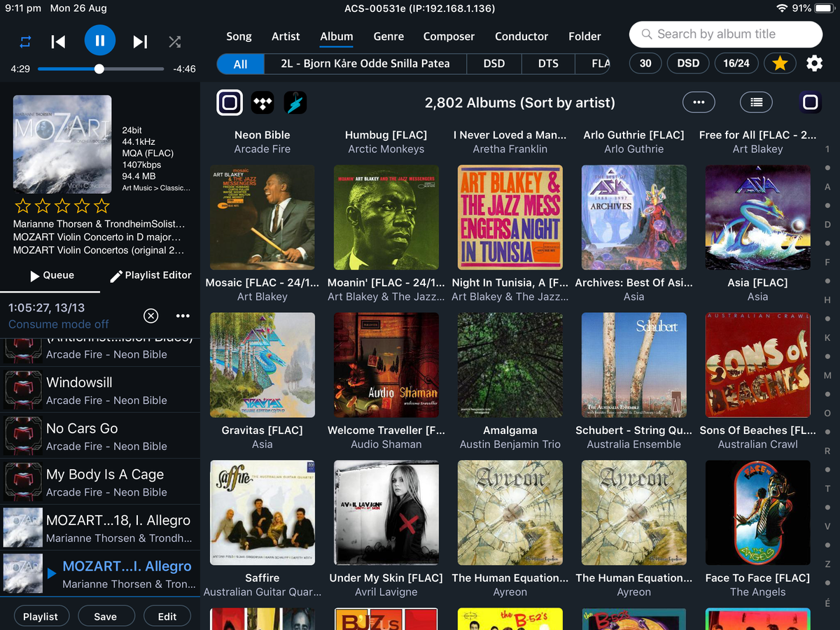Click Search by album title field
This screenshot has height=630, width=840.
point(726,34)
